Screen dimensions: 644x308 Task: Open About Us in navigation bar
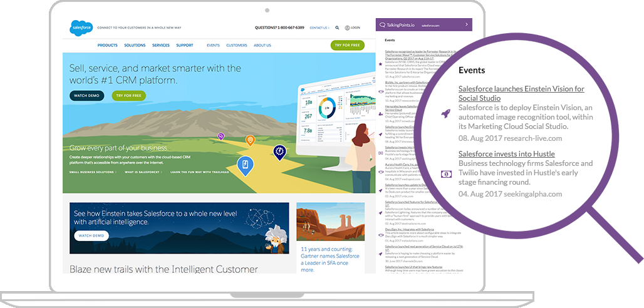pyautogui.click(x=262, y=45)
